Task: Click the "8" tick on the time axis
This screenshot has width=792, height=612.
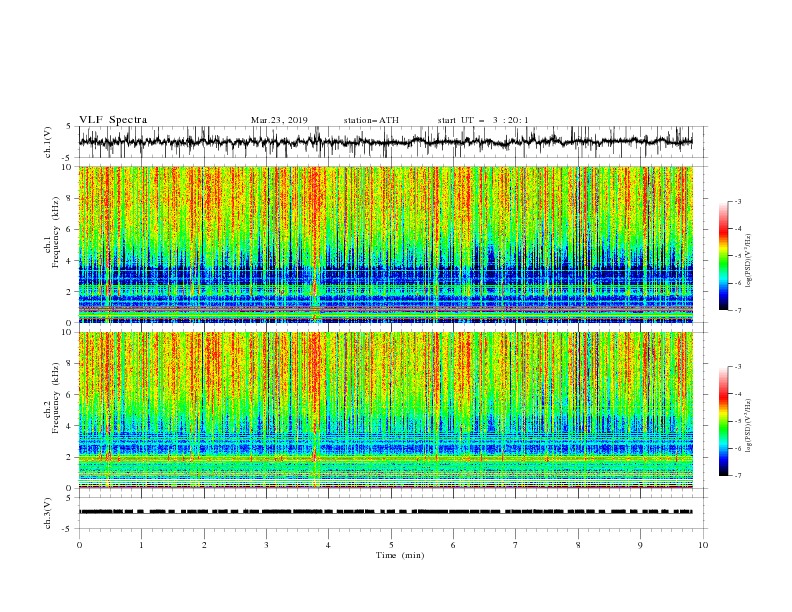Action: click(578, 545)
